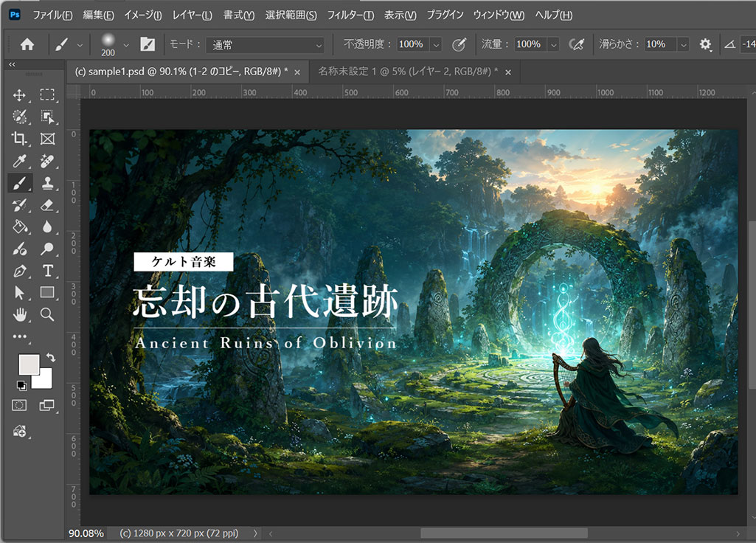Open the 表示(V) menu
Viewport: 756px width, 543px height.
pos(400,15)
